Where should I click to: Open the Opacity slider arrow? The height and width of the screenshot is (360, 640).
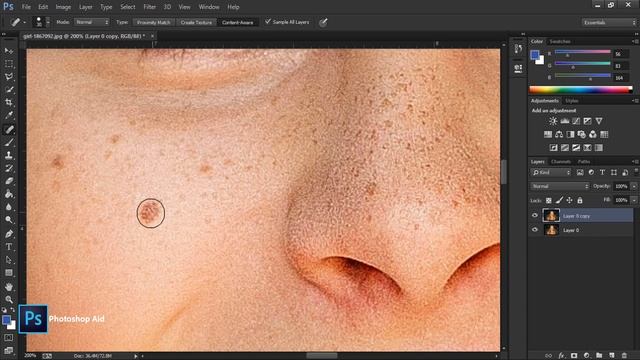(634, 186)
